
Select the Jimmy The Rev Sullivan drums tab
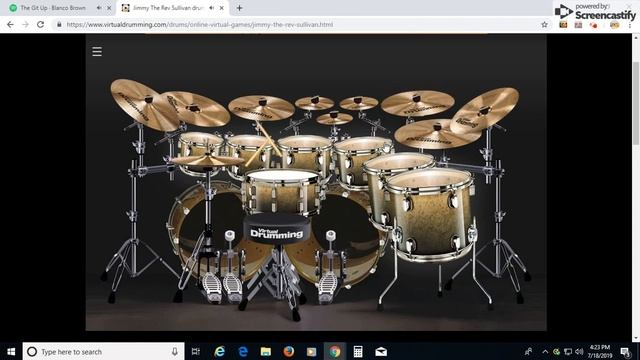[167, 8]
